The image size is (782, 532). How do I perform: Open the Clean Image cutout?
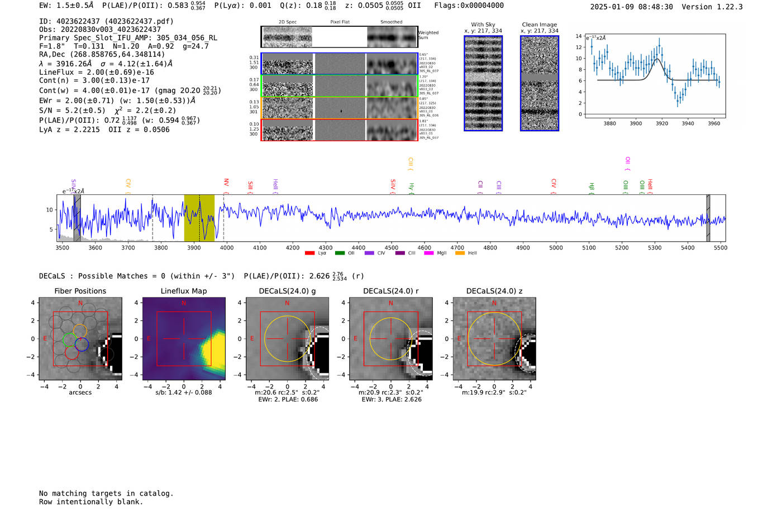[x=540, y=83]
